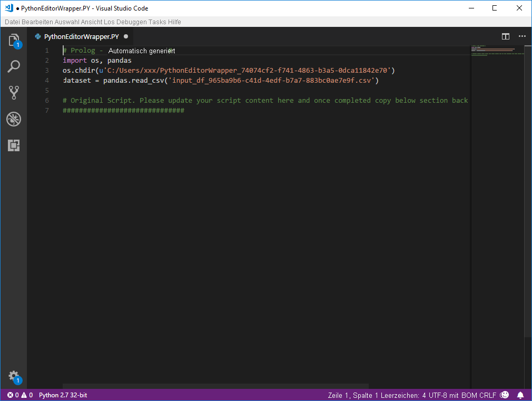Click the horizontal scrollbar at editor bottom
Image resolution: width=532 pixels, height=401 pixels.
(x=215, y=386)
